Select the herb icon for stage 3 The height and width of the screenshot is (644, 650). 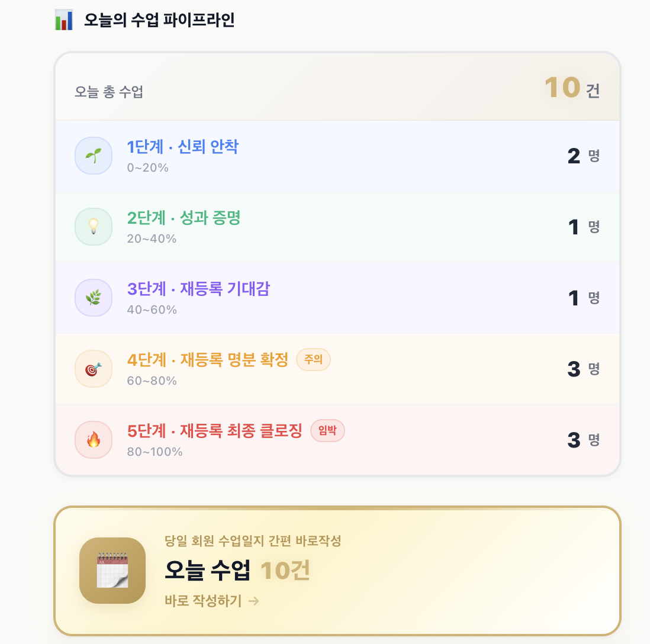(93, 297)
